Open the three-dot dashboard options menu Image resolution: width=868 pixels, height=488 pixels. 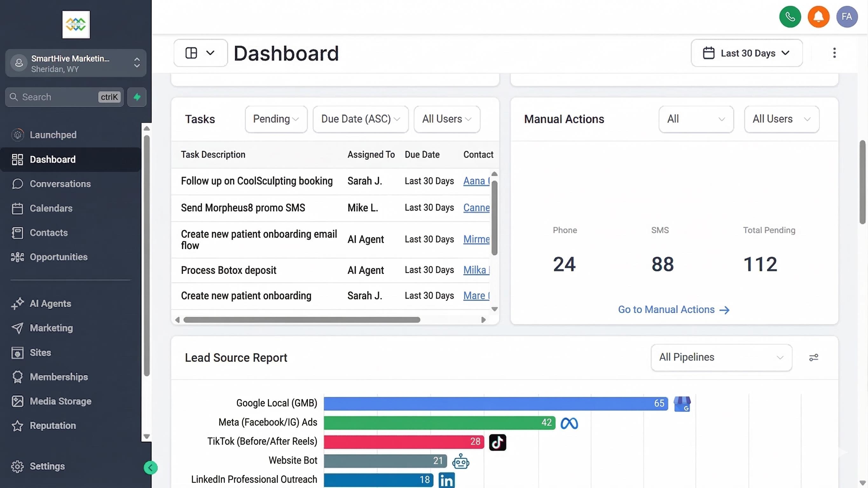click(834, 53)
